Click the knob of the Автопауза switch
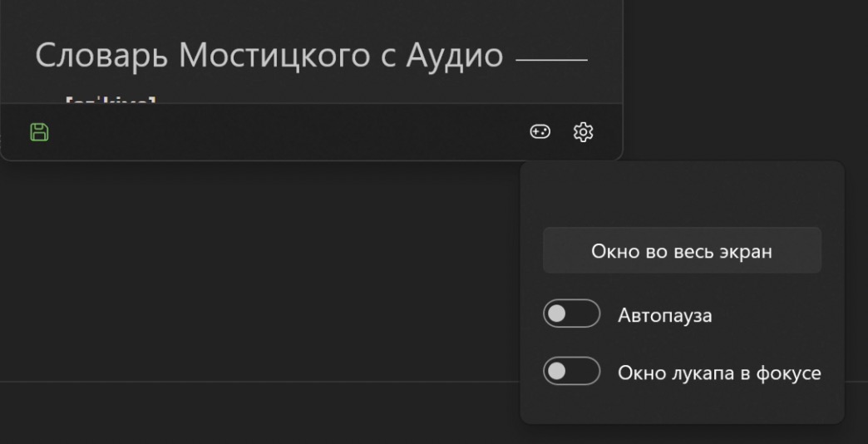 [x=558, y=314]
